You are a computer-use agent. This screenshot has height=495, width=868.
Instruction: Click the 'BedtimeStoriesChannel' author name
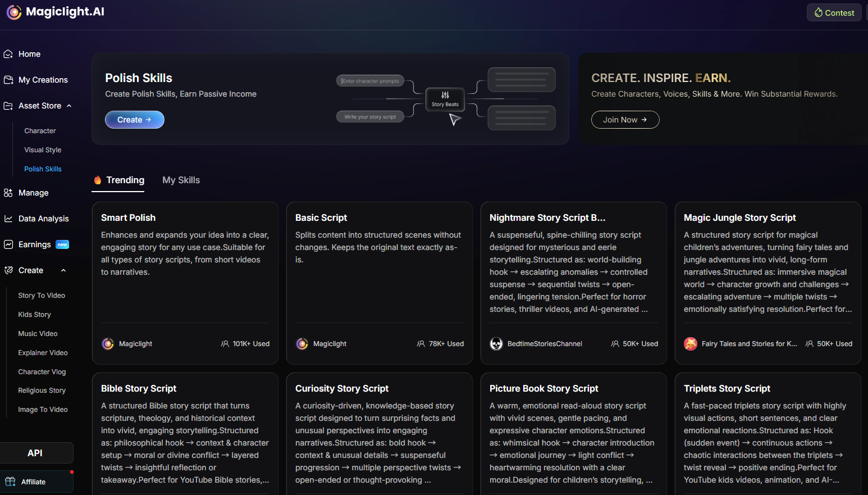545,344
